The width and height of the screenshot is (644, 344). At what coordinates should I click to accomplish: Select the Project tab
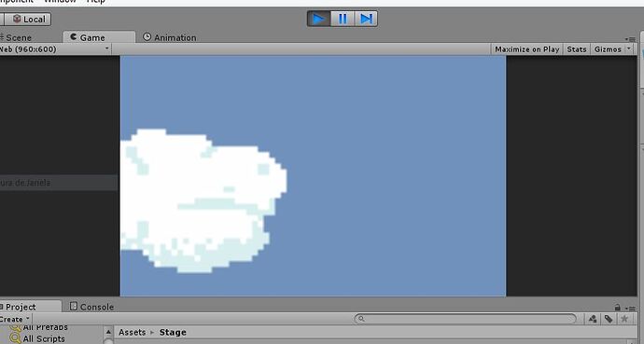pos(21,307)
